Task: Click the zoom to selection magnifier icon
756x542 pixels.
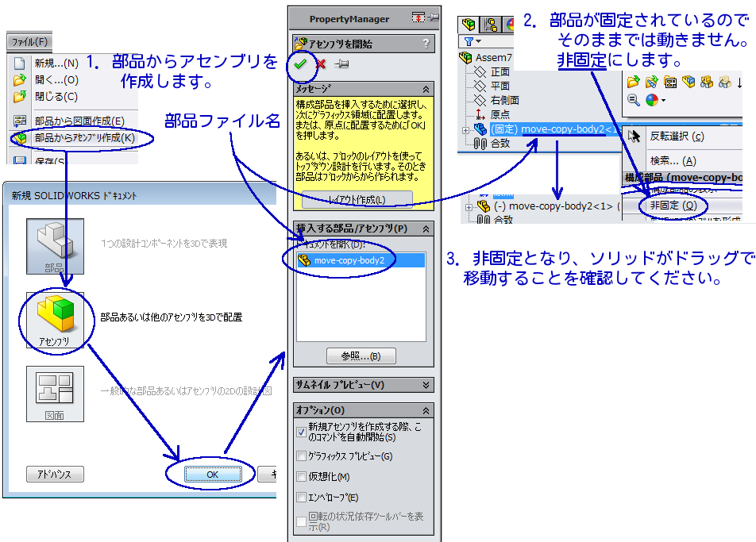Action: click(633, 100)
